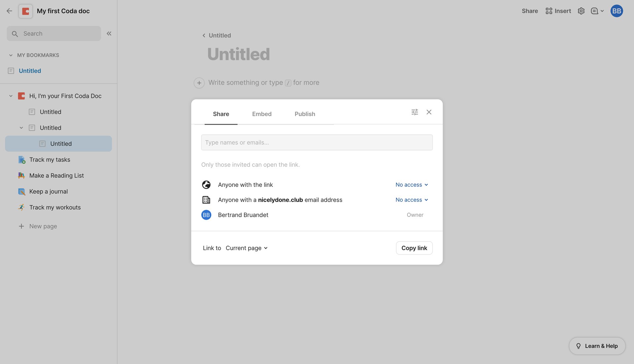This screenshot has height=364, width=634.
Task: Switch to the Embed tab
Action: coord(262,114)
